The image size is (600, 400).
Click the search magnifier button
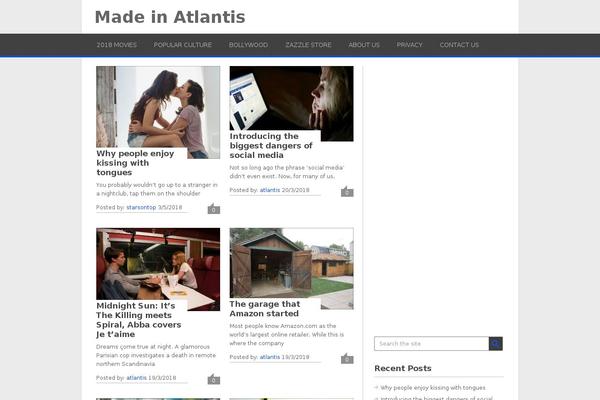[x=496, y=344]
